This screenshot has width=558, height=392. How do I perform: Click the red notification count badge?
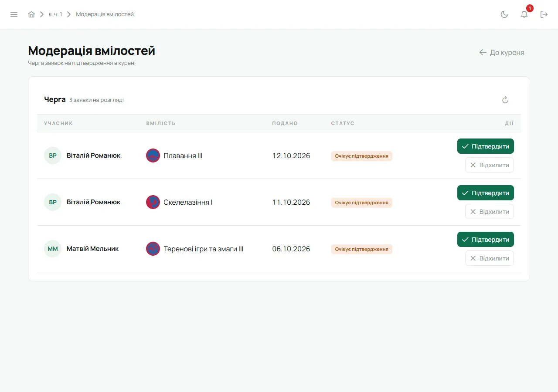(x=530, y=8)
